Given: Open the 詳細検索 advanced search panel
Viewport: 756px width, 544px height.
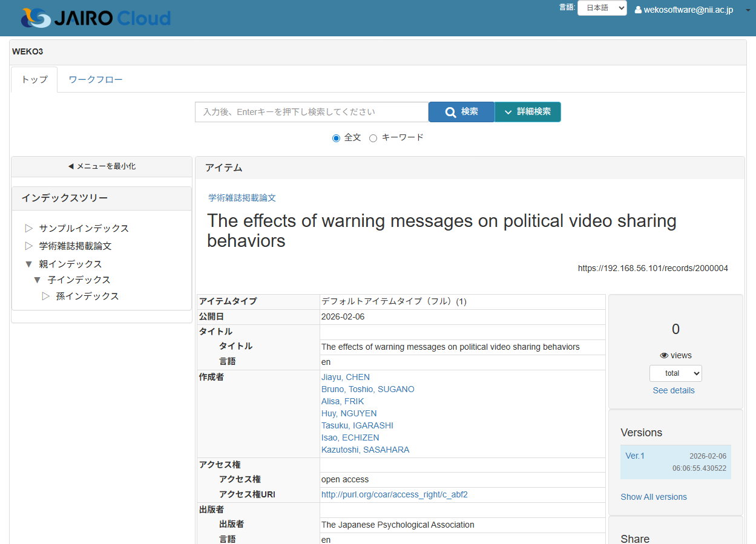Looking at the screenshot, I should point(527,112).
